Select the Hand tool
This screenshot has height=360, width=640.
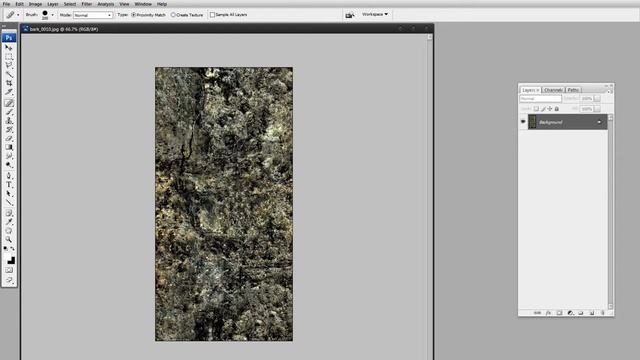point(9,231)
